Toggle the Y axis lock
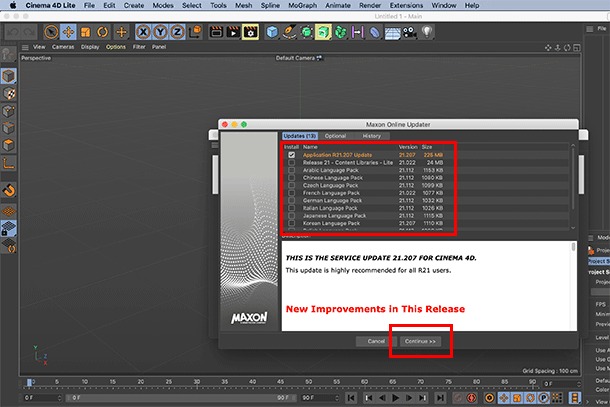The image size is (610, 407). [x=160, y=32]
